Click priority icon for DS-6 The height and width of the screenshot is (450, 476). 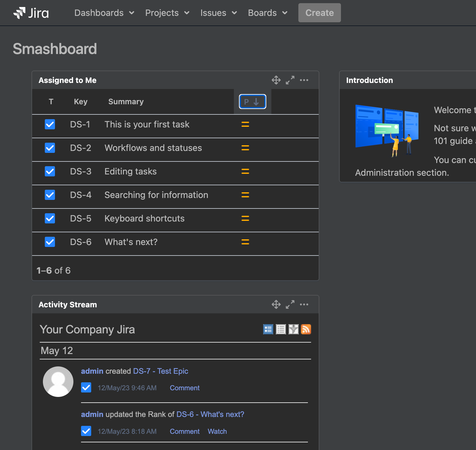coord(245,242)
